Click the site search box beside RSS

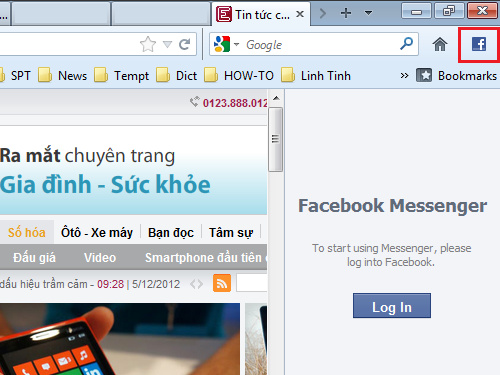(x=252, y=283)
